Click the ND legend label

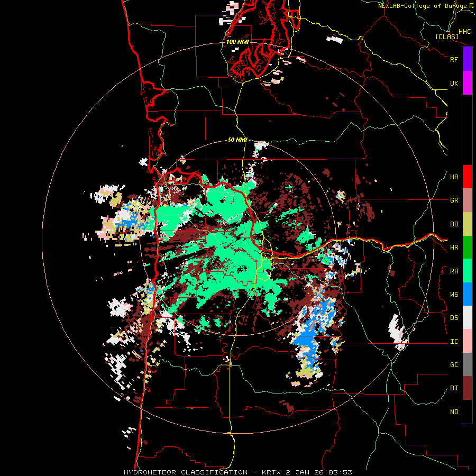point(454,412)
